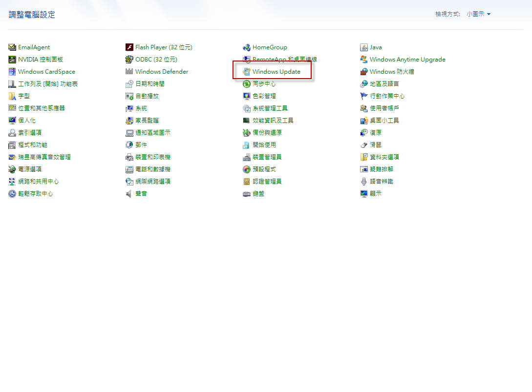Click the HomeGroup icon
The image size is (532, 392).
[247, 47]
